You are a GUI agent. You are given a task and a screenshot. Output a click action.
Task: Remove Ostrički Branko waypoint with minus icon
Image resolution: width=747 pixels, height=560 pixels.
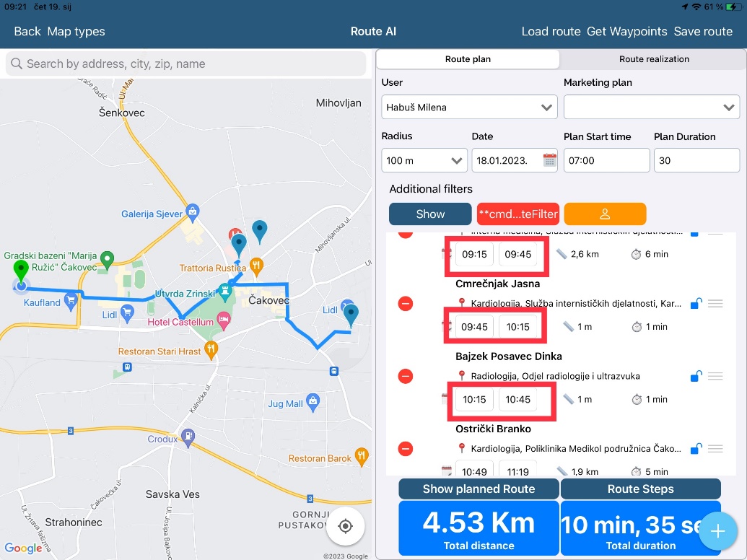(x=406, y=449)
